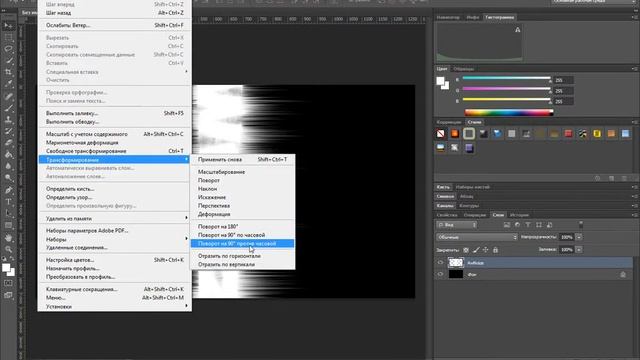
Task: Click Определить кисть entry
Action: point(115,189)
